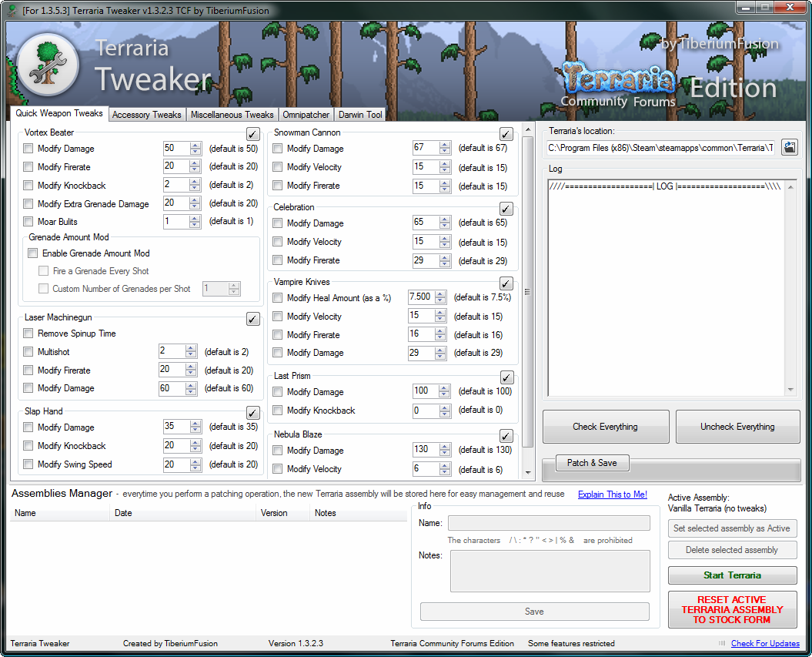Check Laser Machinegun Multishot option
812x657 pixels.
coord(28,352)
